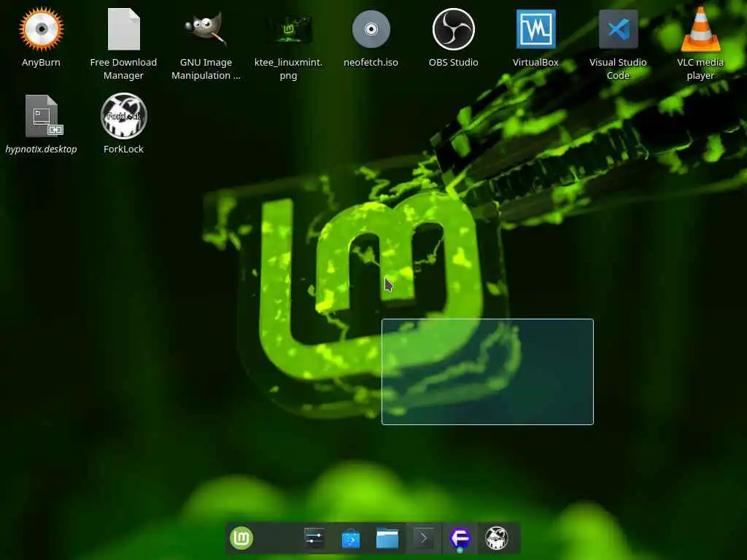Open the file manager folder in the dock
The width and height of the screenshot is (747, 560).
[x=387, y=539]
